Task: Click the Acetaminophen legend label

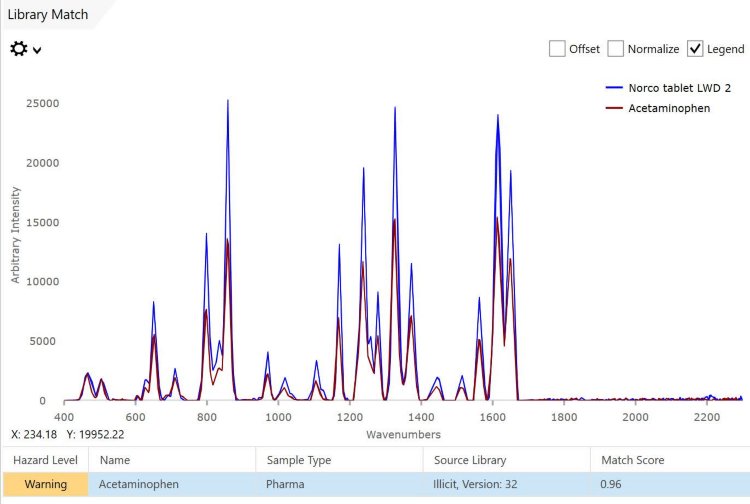Action: click(669, 108)
